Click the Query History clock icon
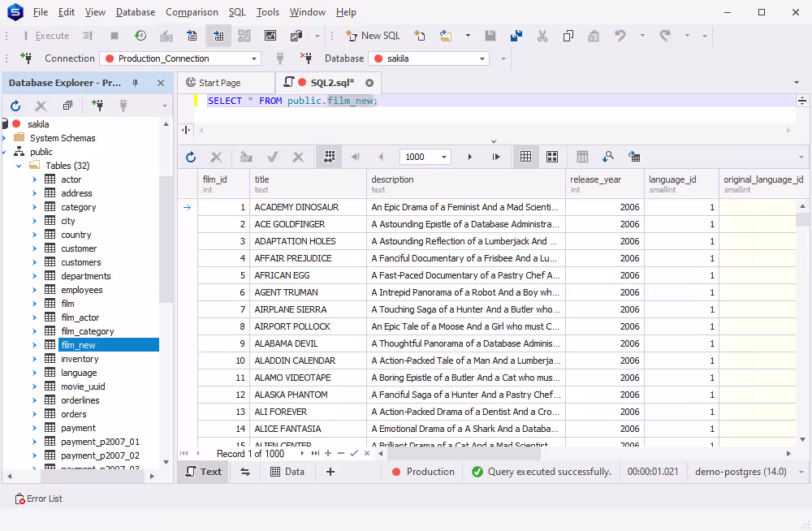 pyautogui.click(x=140, y=36)
